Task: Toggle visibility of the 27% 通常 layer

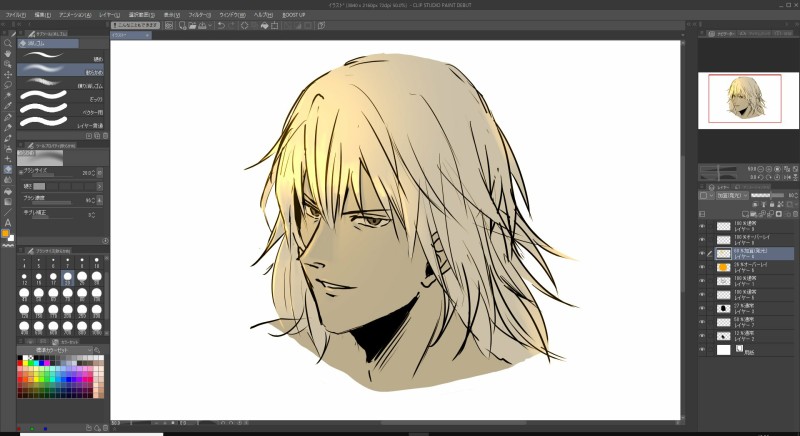Action: tap(702, 309)
